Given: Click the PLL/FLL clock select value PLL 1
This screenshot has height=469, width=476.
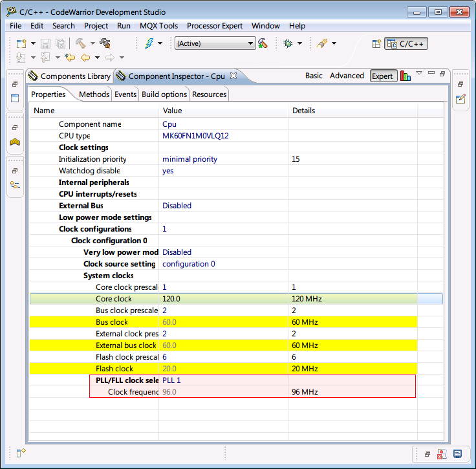Looking at the screenshot, I should click(171, 380).
